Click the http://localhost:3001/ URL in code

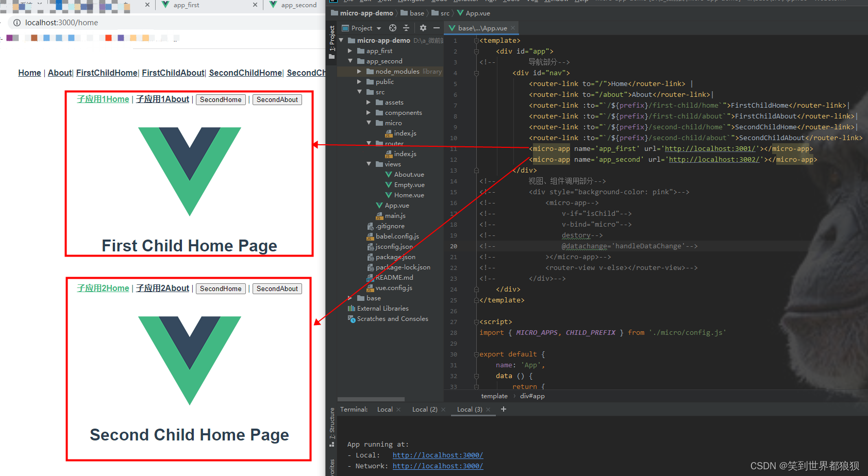(x=710, y=149)
